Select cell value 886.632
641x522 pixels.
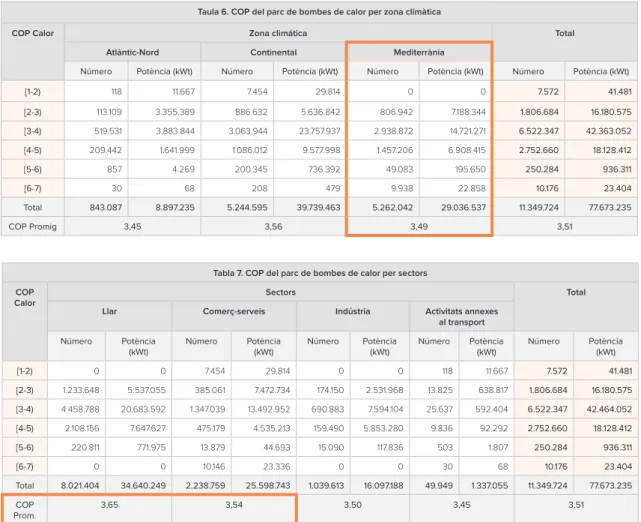pos(251,112)
